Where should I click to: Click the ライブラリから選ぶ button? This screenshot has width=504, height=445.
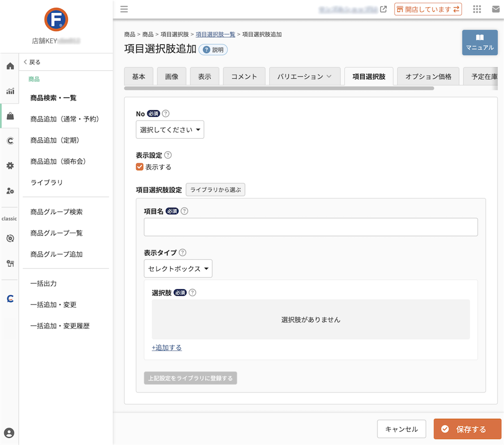pos(216,190)
